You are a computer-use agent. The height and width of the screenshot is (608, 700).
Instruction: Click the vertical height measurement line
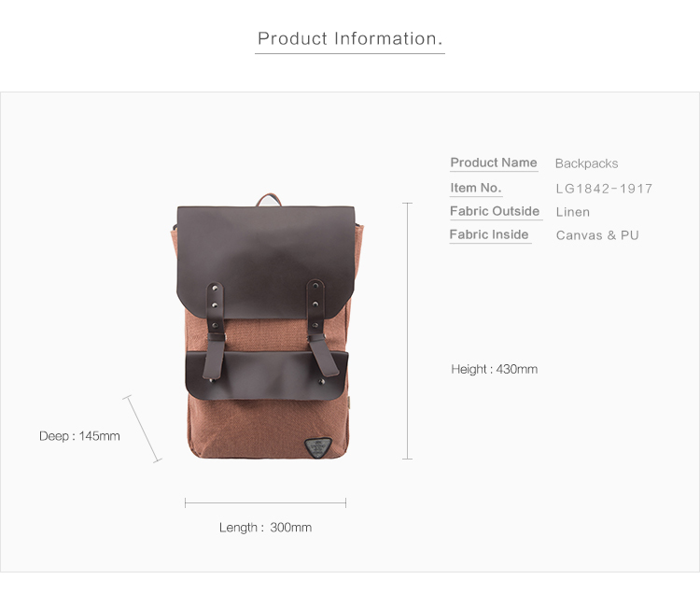407,331
